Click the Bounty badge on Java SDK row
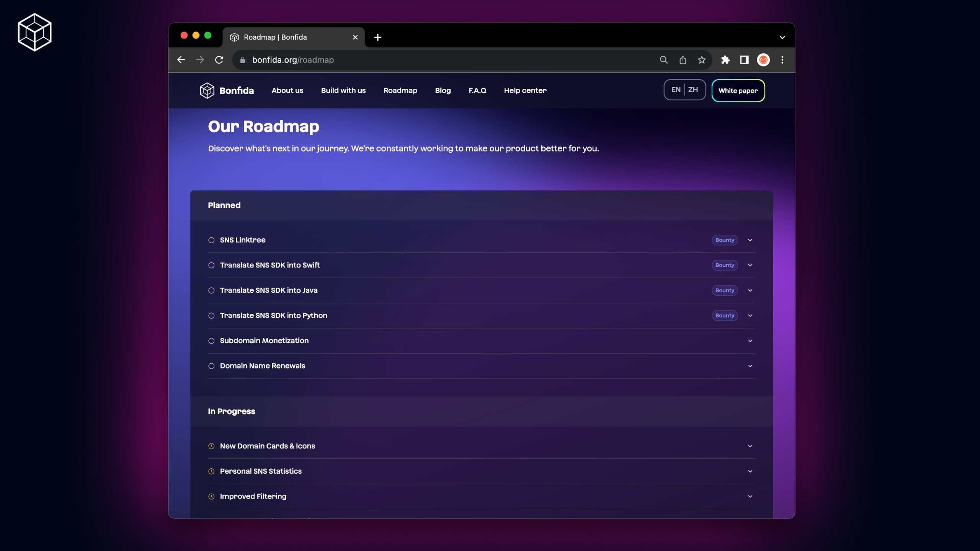This screenshot has width=980, height=551. pos(724,290)
